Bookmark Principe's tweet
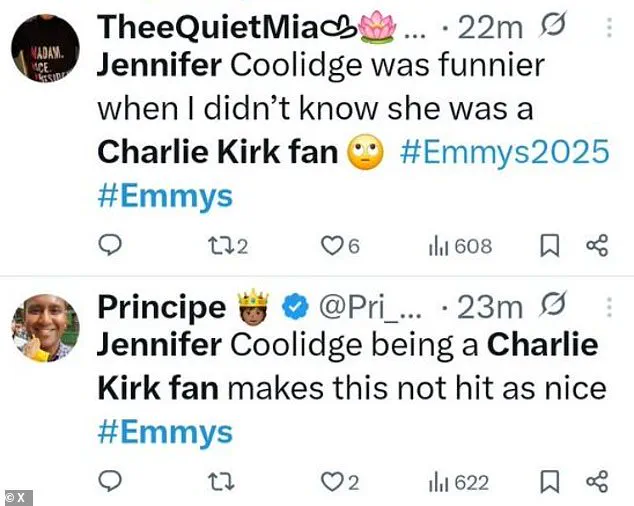This screenshot has height=506, width=634. point(550,483)
